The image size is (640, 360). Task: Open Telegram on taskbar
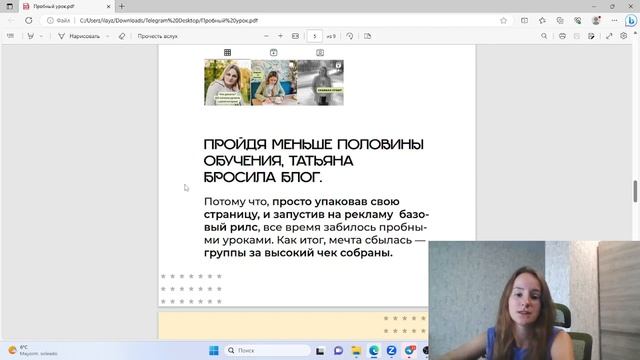tap(409, 350)
